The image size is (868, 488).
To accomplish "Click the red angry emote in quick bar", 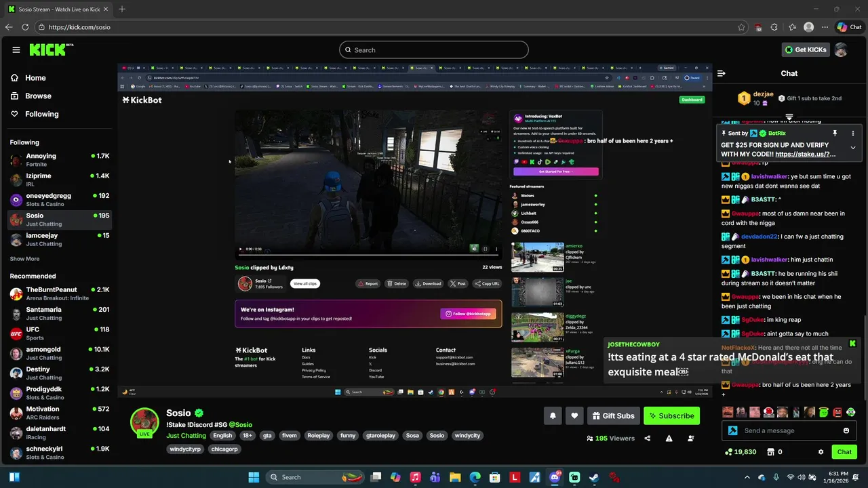I will click(837, 412).
